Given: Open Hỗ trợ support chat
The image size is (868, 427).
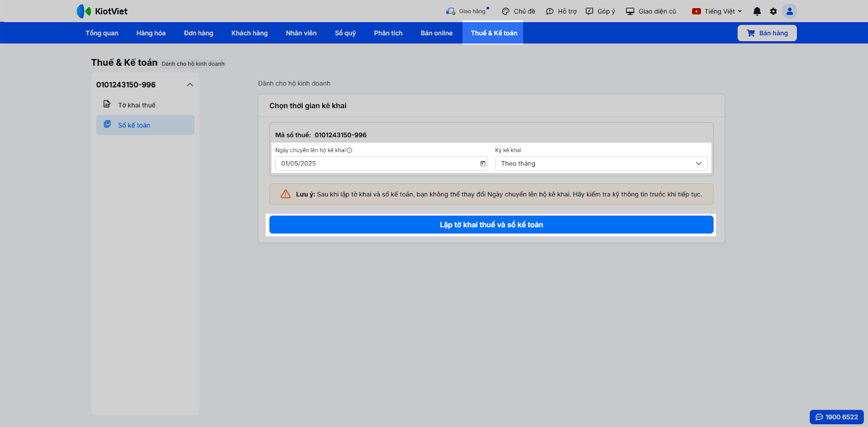Looking at the screenshot, I should [x=561, y=11].
